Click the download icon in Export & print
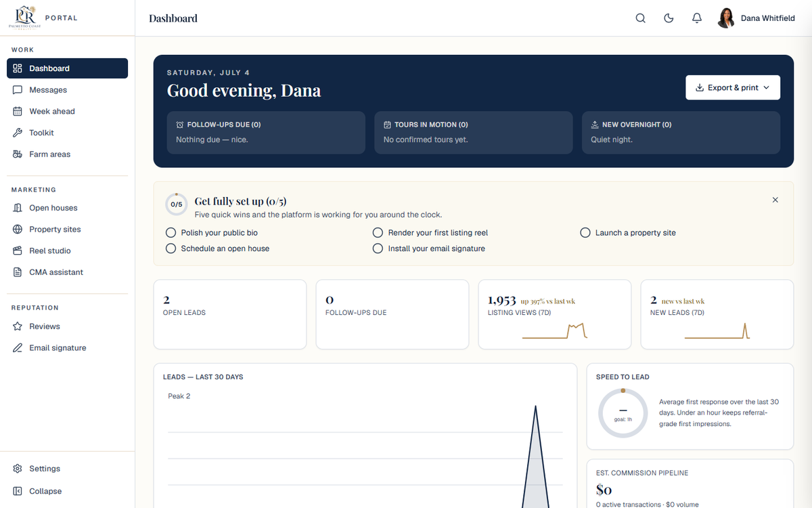Screen dimensions: 812x508 700,87
